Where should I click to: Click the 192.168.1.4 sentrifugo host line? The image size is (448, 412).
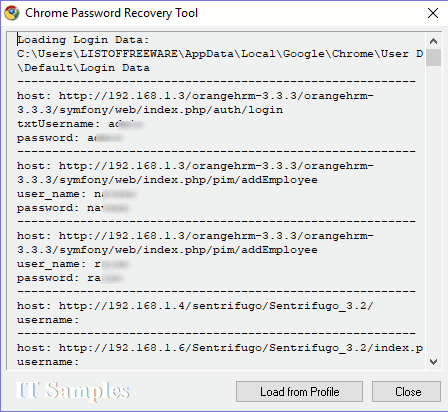click(195, 306)
